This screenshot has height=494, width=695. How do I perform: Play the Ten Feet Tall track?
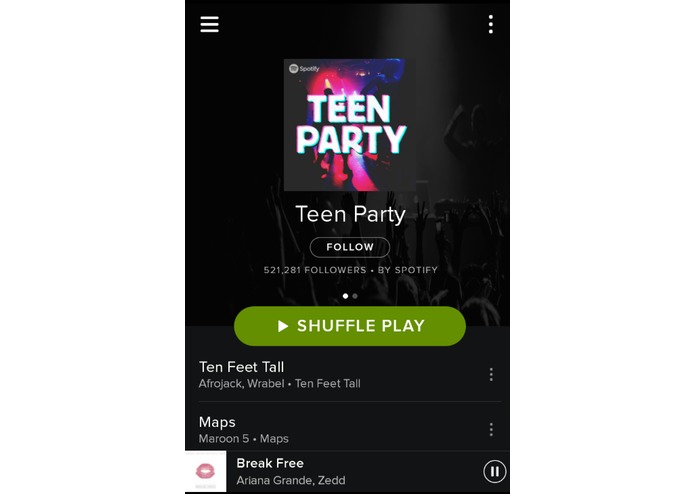341,375
